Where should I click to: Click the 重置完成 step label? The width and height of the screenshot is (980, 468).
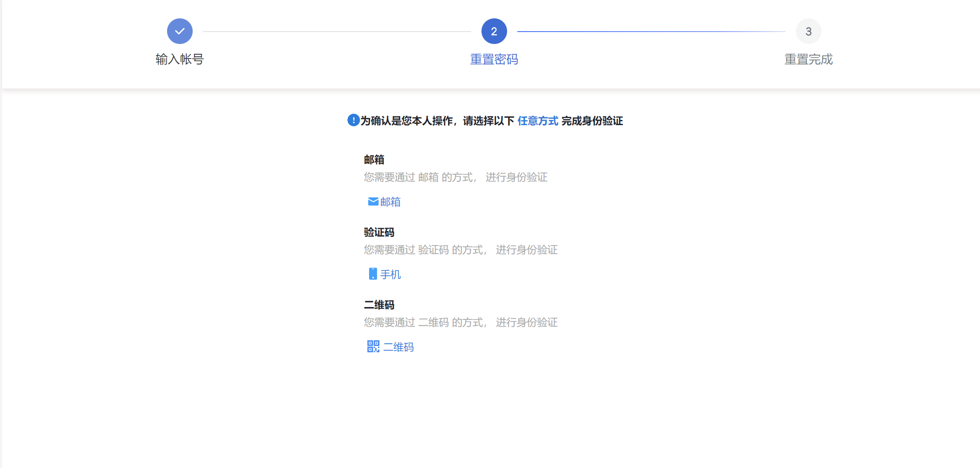pyautogui.click(x=808, y=59)
